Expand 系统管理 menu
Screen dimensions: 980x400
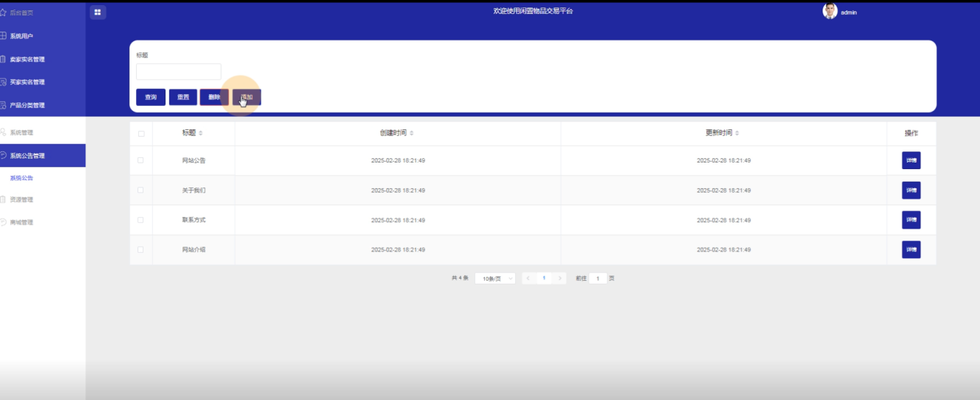tap(43, 132)
